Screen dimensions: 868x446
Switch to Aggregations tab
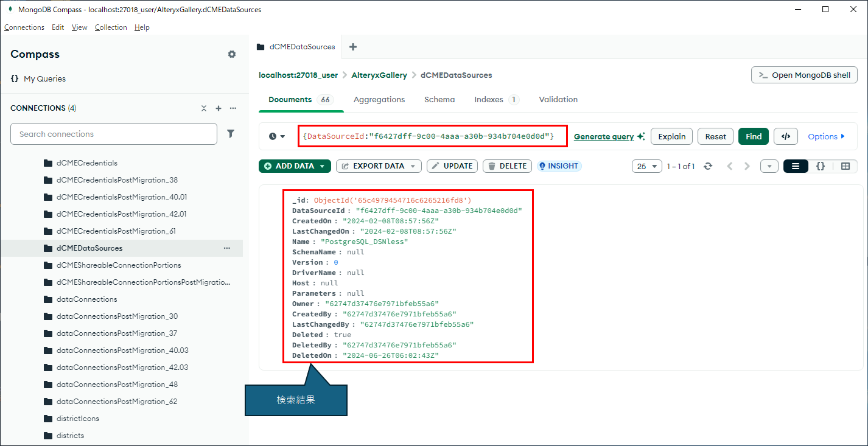[379, 99]
